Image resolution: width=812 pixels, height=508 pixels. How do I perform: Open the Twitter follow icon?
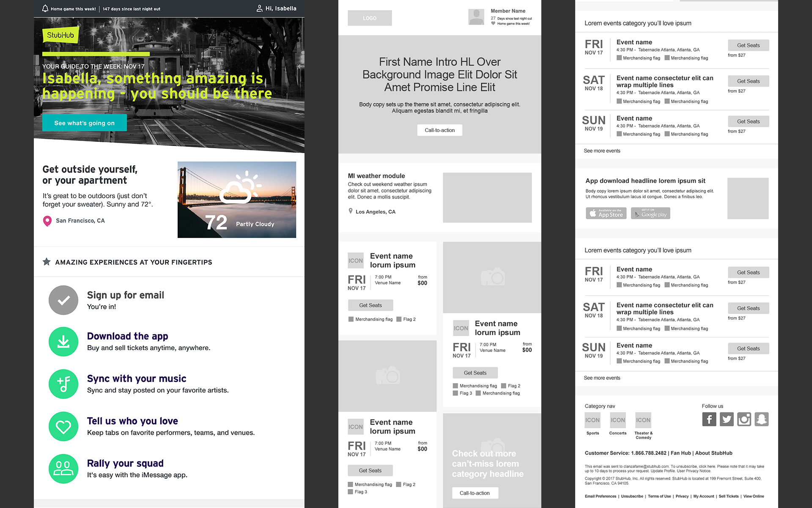click(x=727, y=419)
